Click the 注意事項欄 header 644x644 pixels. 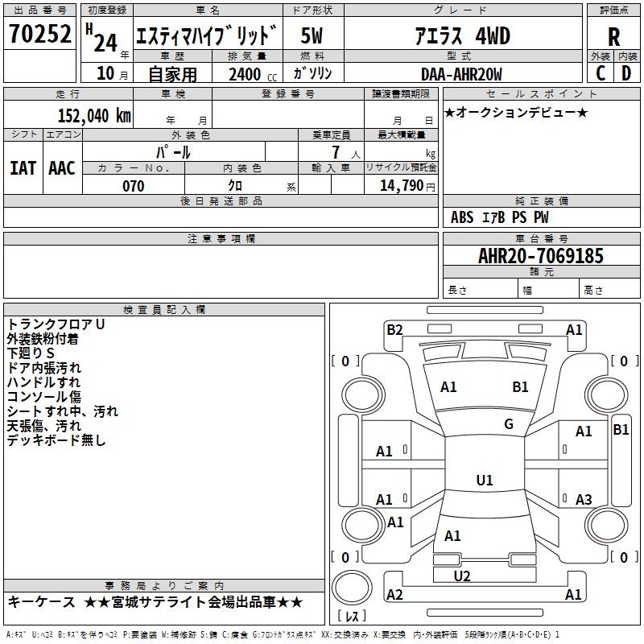click(x=221, y=238)
